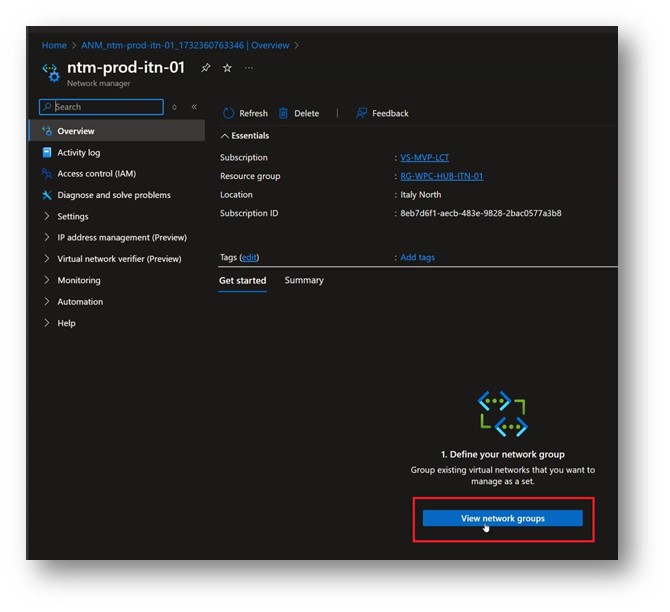Go to Home breadcrumb
The image size is (670, 612).
pyautogui.click(x=54, y=45)
